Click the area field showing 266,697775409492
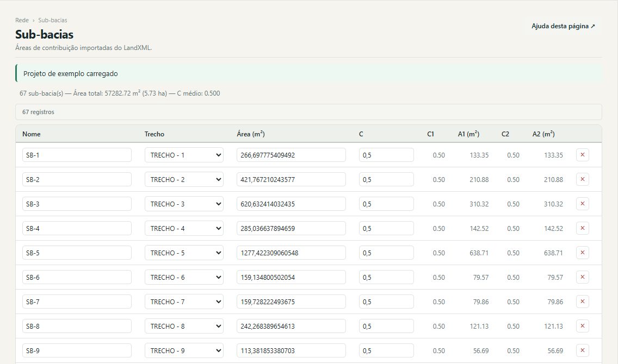 (x=291, y=155)
